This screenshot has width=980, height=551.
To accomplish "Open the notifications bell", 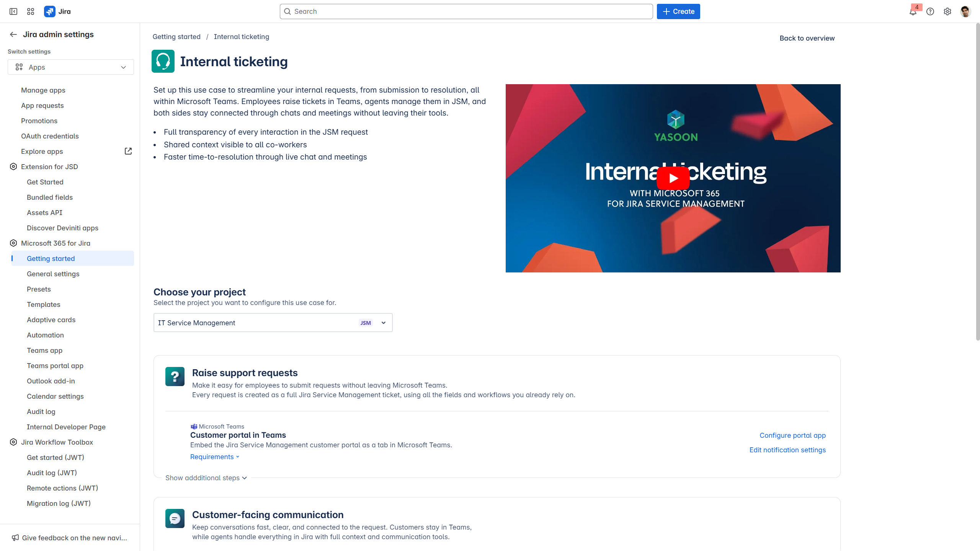I will click(913, 11).
